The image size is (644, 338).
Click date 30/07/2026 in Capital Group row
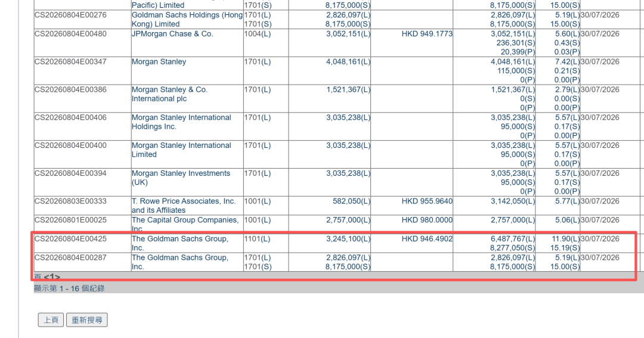tap(600, 220)
